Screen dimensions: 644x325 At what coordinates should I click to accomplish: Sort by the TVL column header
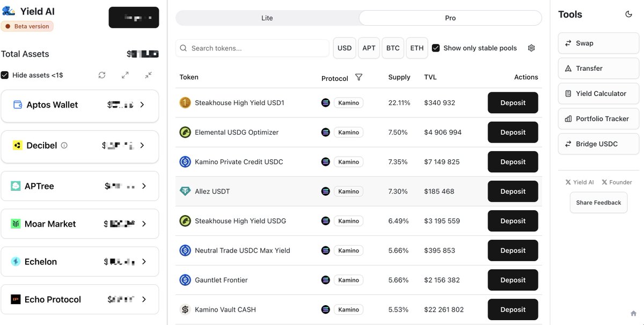[x=430, y=77]
